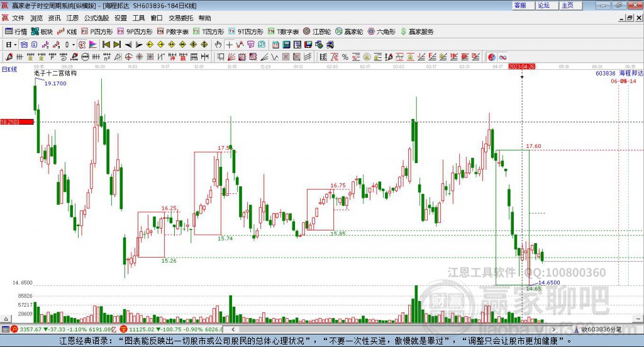Click the yellow circled 金 icon
The height and width of the screenshot is (347, 644).
pyautogui.click(x=367, y=57)
